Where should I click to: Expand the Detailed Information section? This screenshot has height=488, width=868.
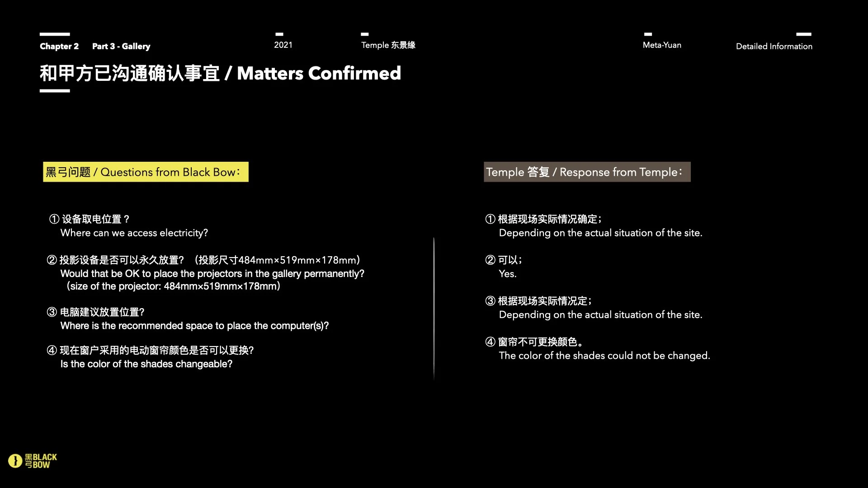pyautogui.click(x=774, y=46)
